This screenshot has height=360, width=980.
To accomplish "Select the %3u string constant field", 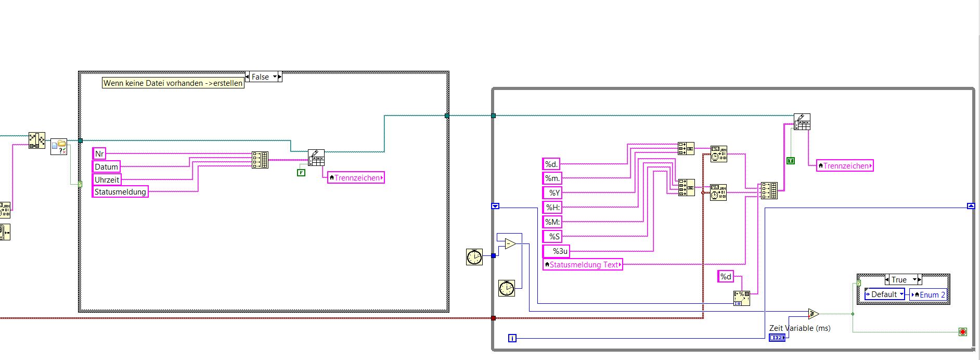I will 556,251.
